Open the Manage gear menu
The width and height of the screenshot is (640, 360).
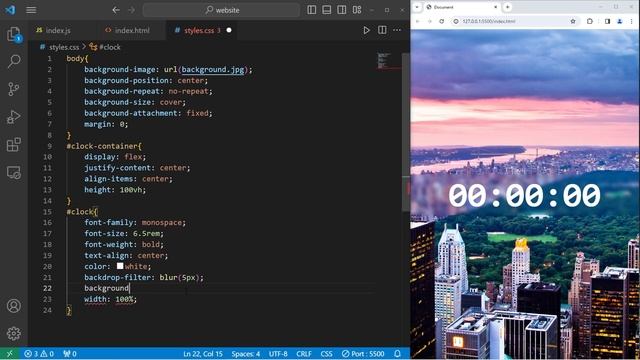pos(14,333)
